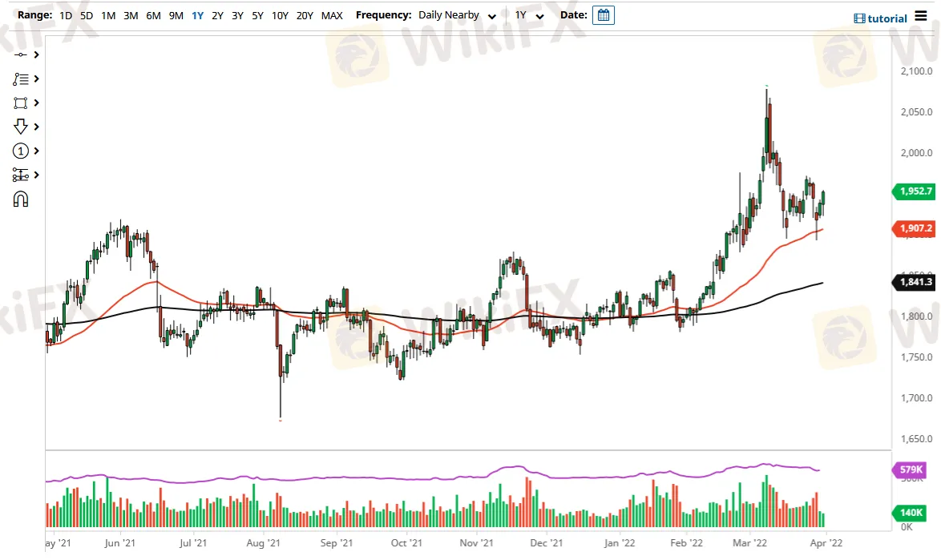Choose the 10Y range
The image size is (941, 560).
tap(280, 15)
